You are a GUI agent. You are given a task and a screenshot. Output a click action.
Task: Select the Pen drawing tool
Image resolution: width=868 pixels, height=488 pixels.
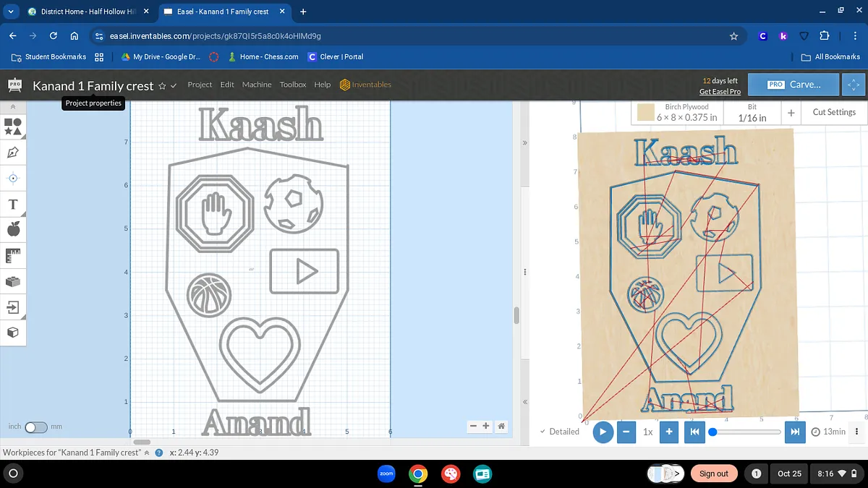pyautogui.click(x=13, y=153)
